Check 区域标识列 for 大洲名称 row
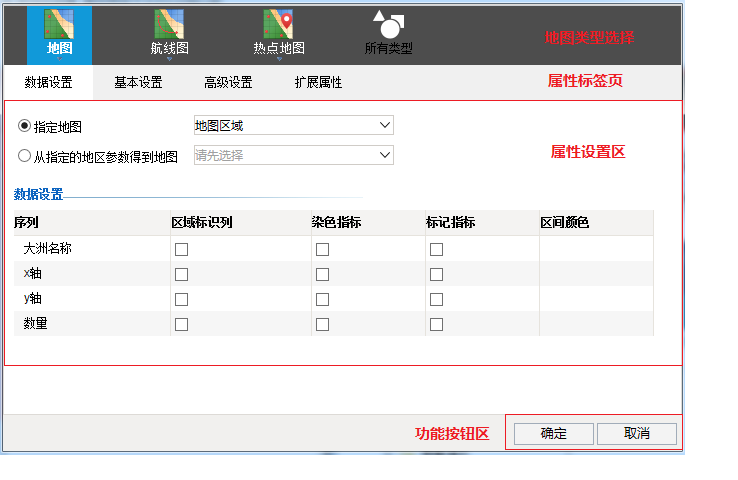The image size is (738, 480). (x=181, y=249)
